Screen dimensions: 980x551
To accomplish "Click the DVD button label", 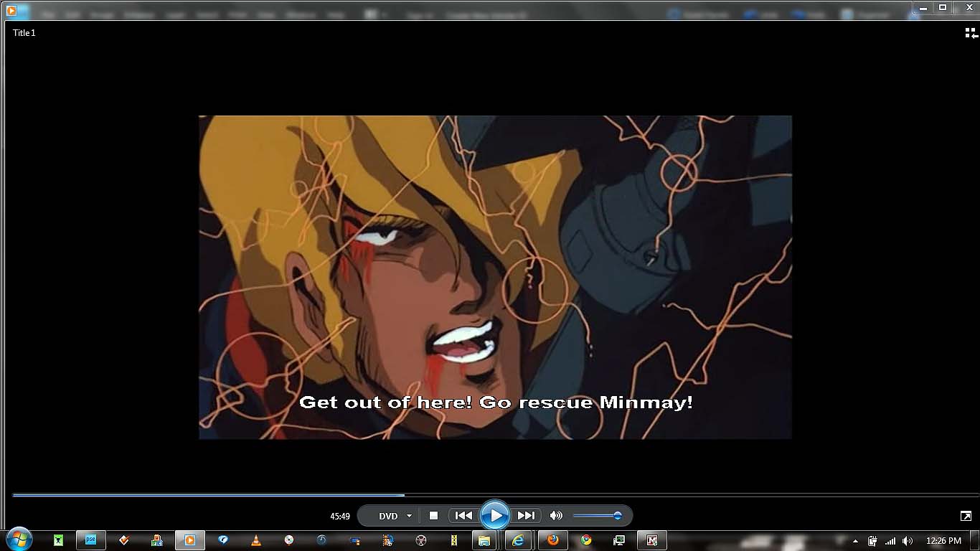I will coord(388,516).
